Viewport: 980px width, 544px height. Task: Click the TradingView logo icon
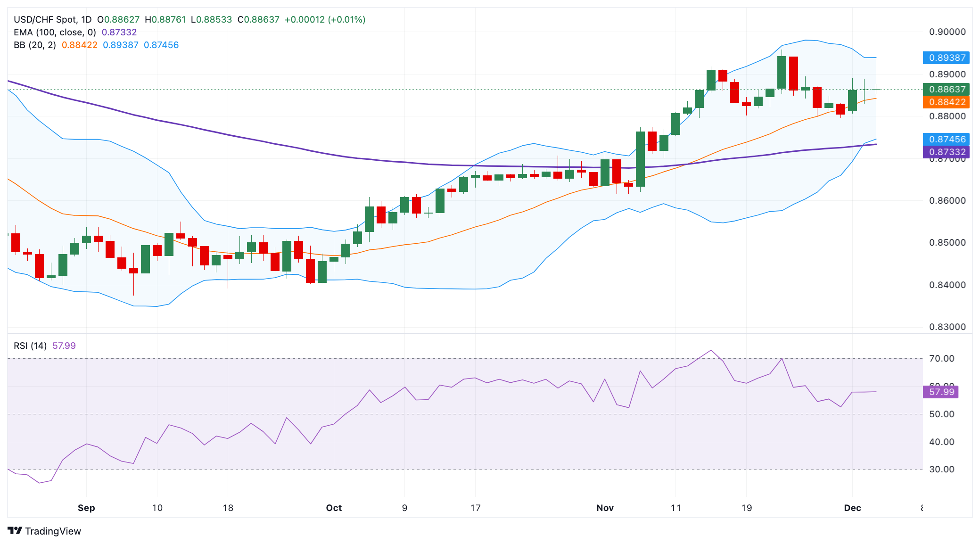tap(15, 531)
